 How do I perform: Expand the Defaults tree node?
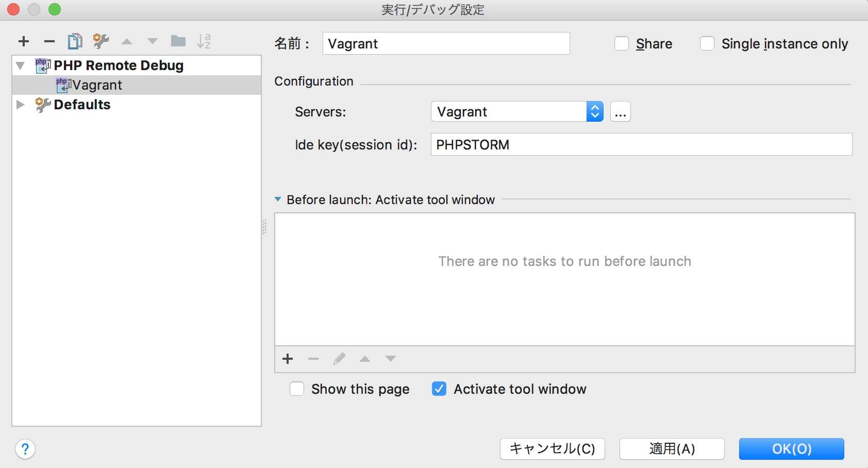pyautogui.click(x=21, y=105)
